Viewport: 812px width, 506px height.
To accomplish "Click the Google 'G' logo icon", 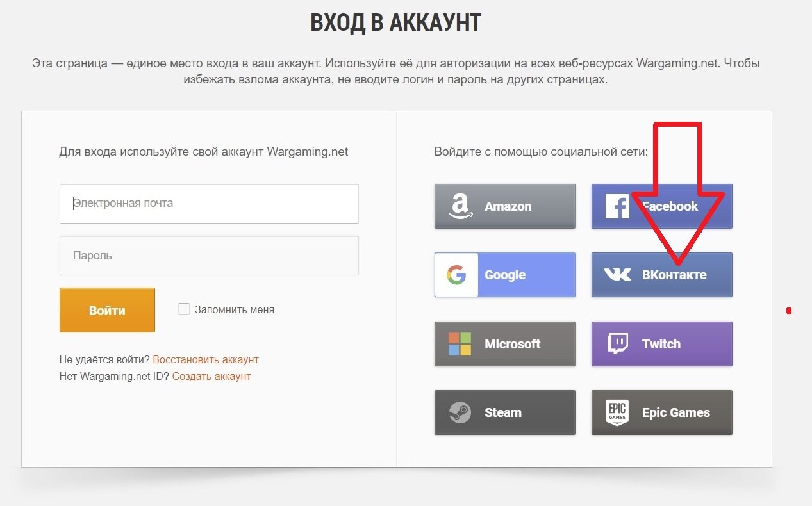I will tap(456, 275).
